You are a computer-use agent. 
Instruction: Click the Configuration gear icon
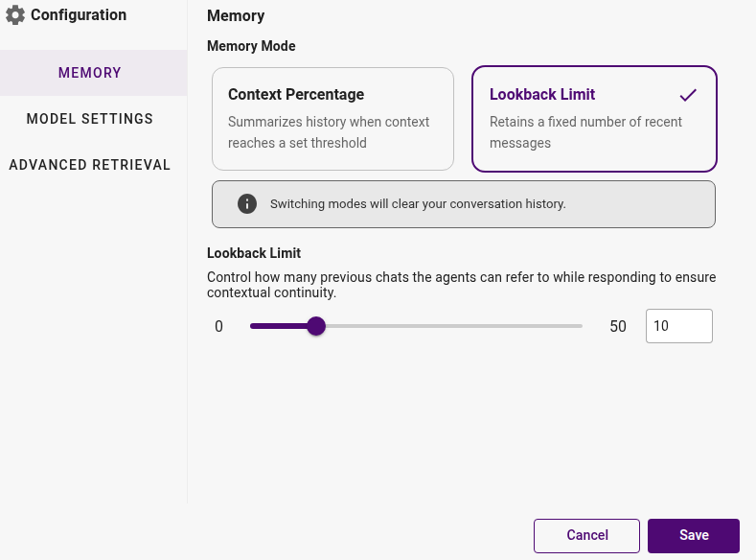[15, 15]
